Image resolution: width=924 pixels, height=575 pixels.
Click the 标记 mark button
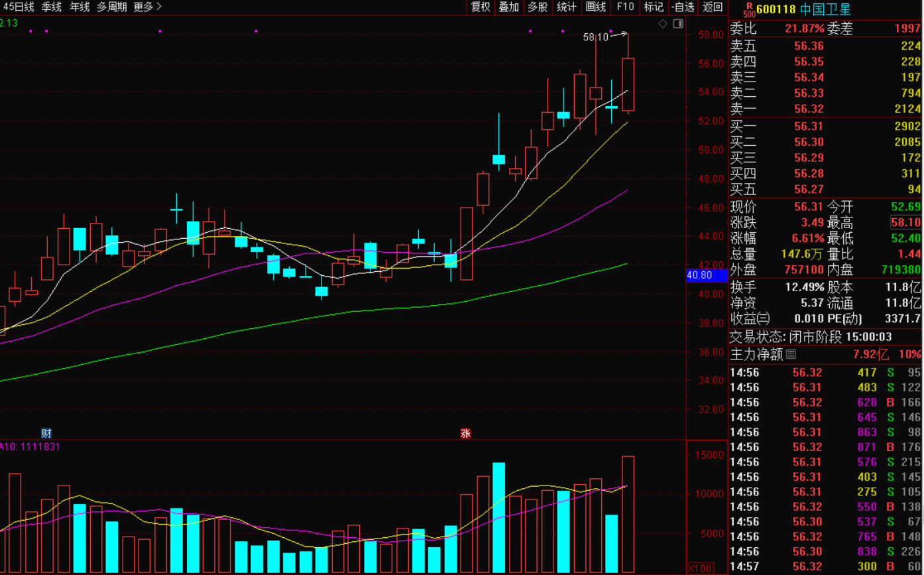pyautogui.click(x=654, y=7)
